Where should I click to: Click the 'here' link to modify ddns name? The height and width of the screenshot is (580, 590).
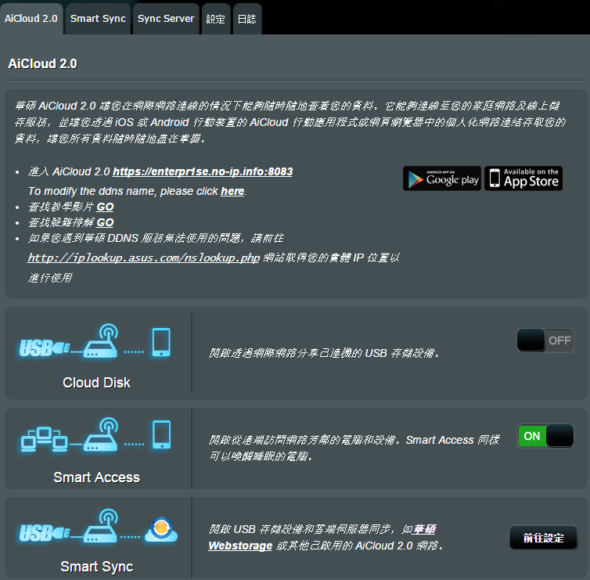(232, 191)
